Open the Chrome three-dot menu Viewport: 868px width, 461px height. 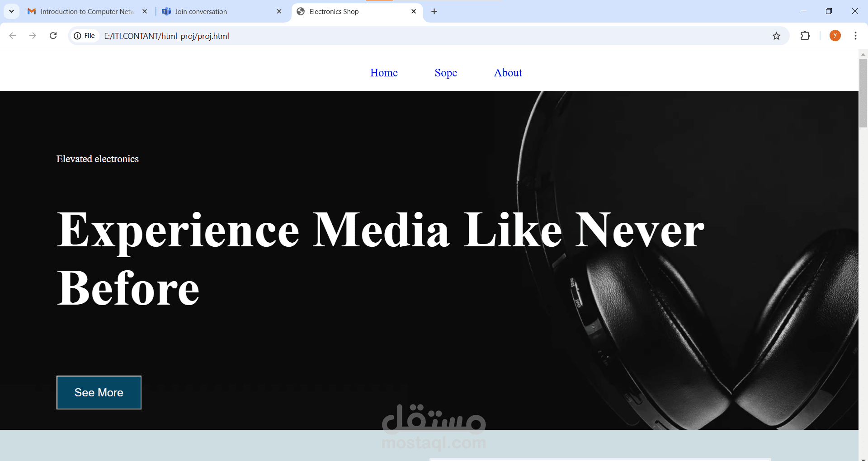pyautogui.click(x=855, y=36)
